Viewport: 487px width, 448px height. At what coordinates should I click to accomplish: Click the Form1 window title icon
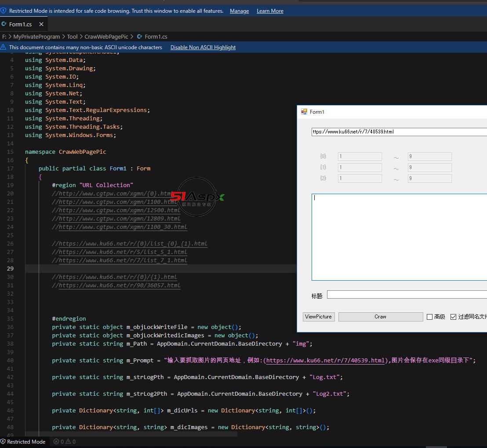coord(304,112)
